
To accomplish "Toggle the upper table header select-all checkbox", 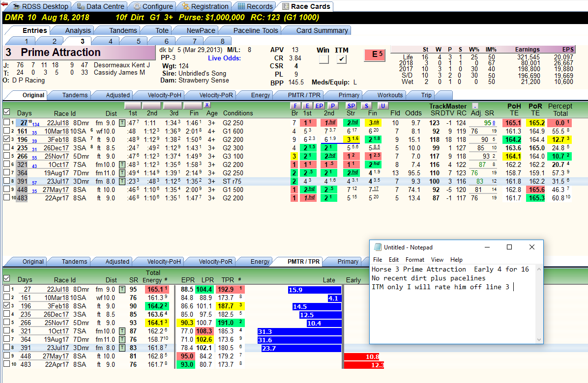I will click(6, 112).
